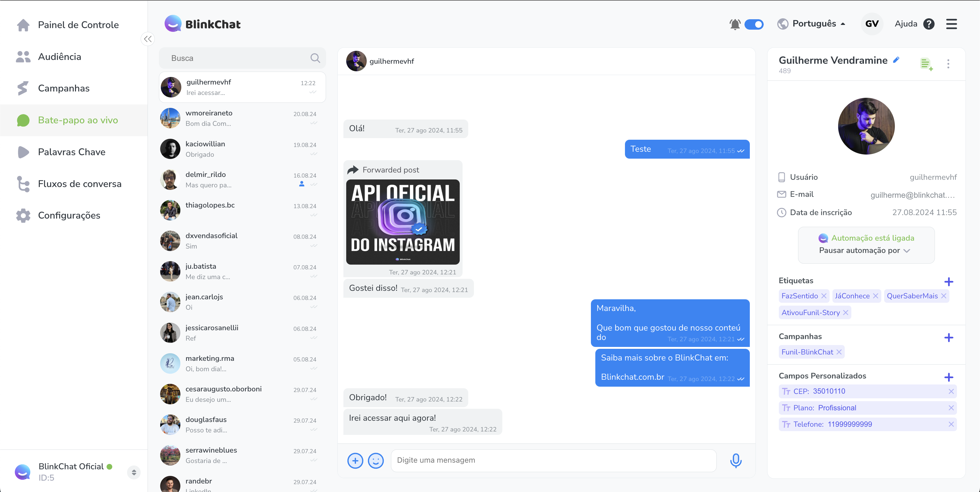The width and height of the screenshot is (980, 492).
Task: Open the Português language dropdown
Action: pyautogui.click(x=811, y=24)
